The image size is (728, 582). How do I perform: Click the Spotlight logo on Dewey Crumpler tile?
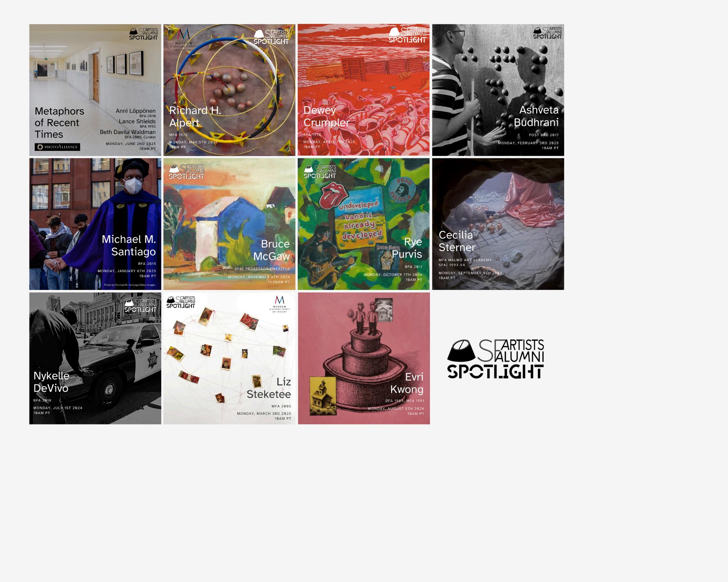point(407,35)
